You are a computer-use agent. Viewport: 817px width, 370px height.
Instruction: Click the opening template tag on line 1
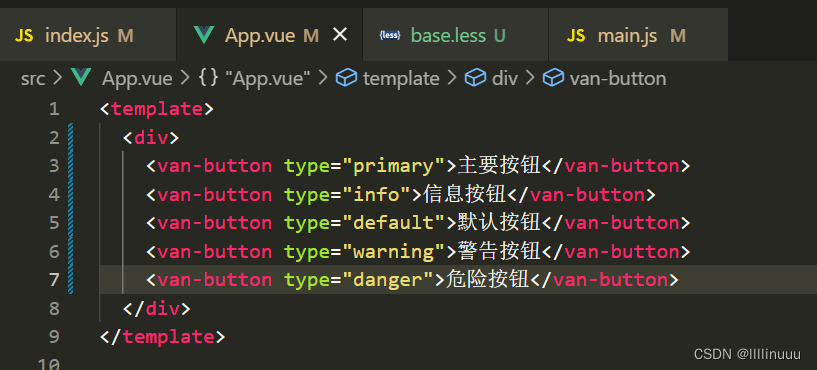point(157,109)
